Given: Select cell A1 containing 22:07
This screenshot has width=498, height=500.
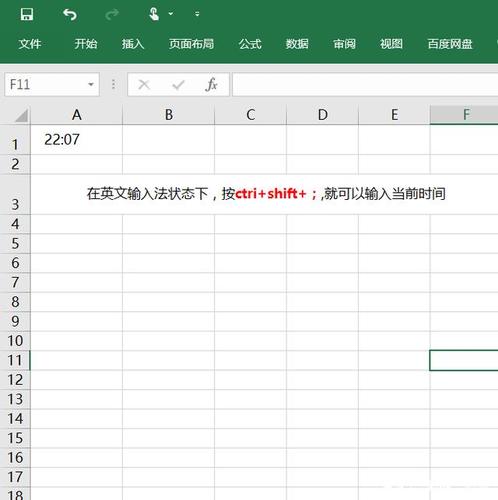Looking at the screenshot, I should tap(77, 140).
